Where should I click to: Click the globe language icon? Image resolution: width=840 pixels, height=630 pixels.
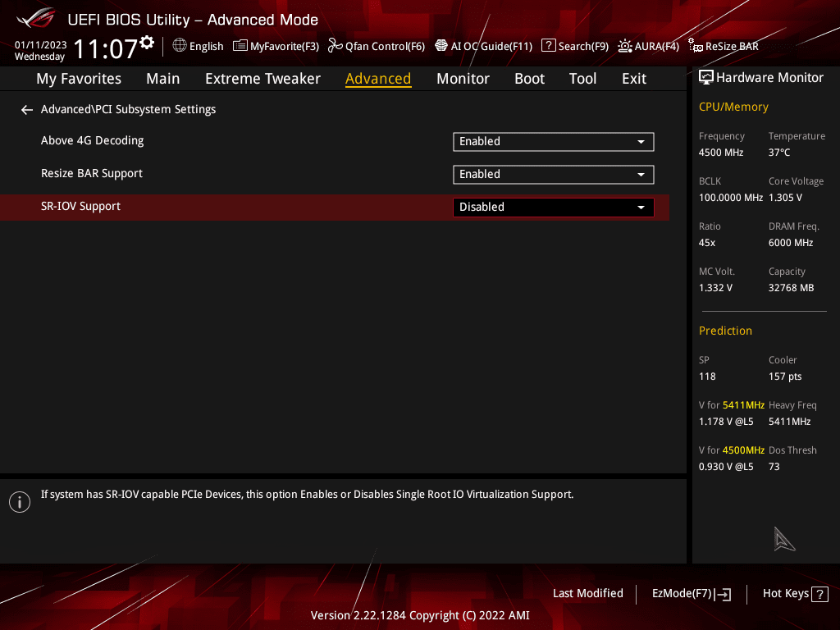pos(180,46)
